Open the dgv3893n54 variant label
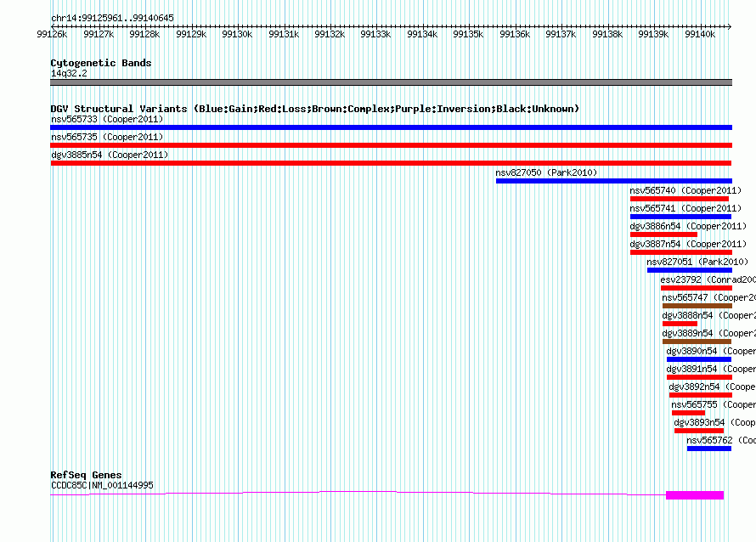The width and height of the screenshot is (756, 542). coord(714,422)
